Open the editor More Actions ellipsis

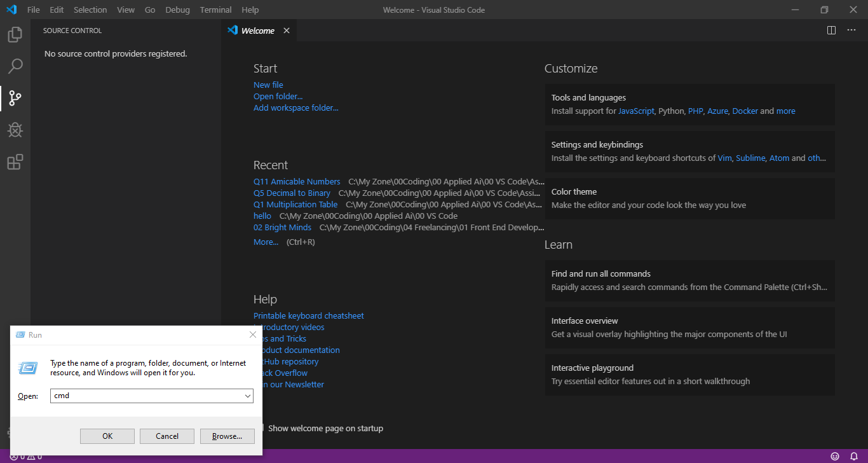(851, 31)
